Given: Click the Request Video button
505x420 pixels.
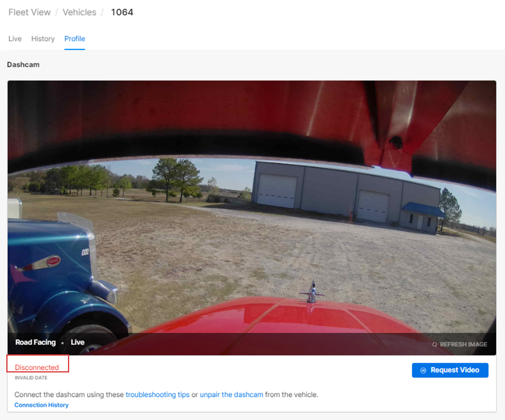Looking at the screenshot, I should 450,370.
